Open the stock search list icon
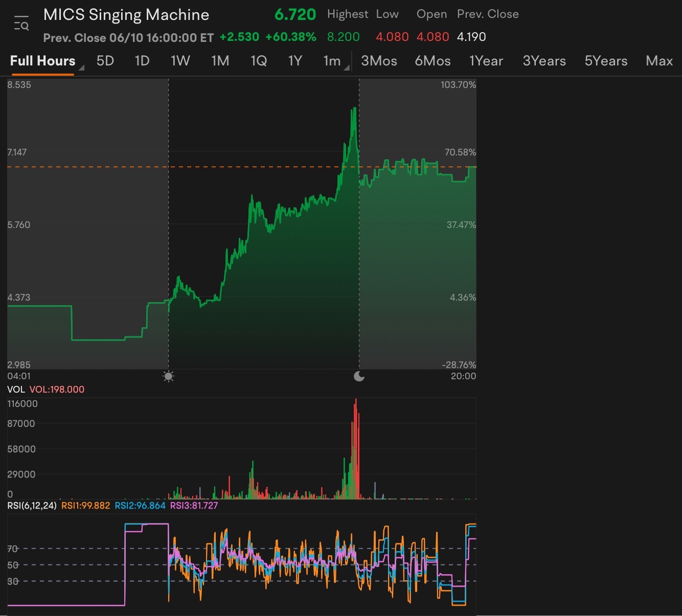The height and width of the screenshot is (616, 682). 21,24
